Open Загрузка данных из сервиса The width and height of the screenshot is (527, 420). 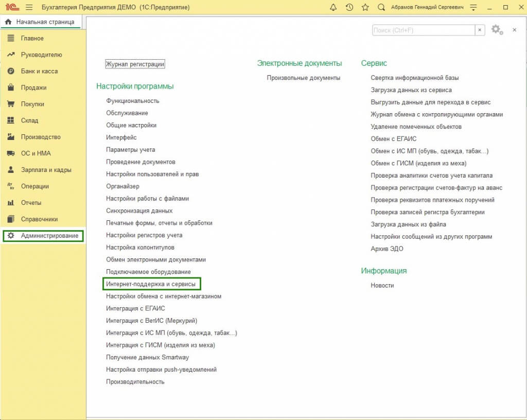pos(411,90)
